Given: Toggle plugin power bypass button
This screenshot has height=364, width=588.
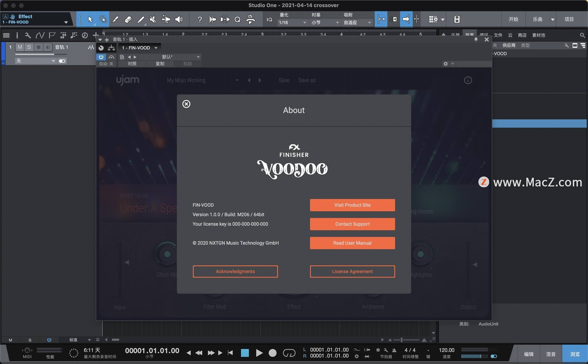Looking at the screenshot, I should tap(101, 57).
